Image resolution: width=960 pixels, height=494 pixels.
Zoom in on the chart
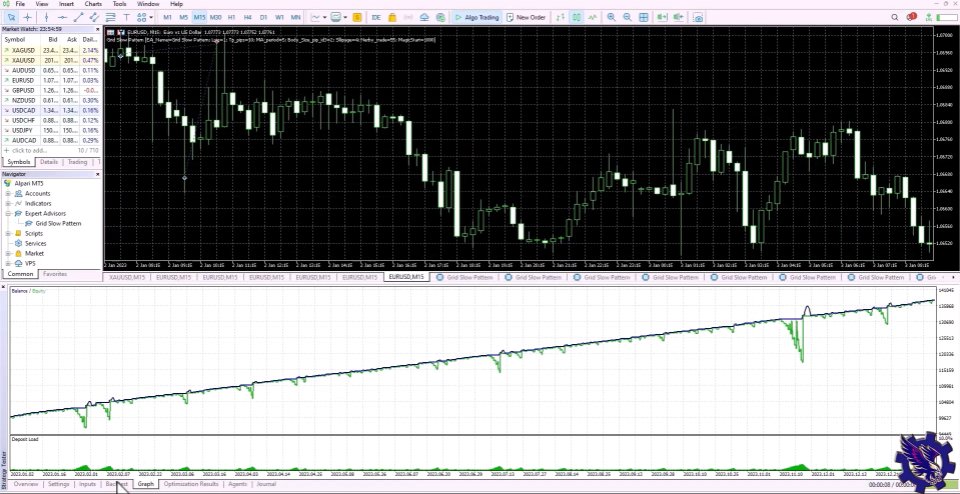(611, 17)
